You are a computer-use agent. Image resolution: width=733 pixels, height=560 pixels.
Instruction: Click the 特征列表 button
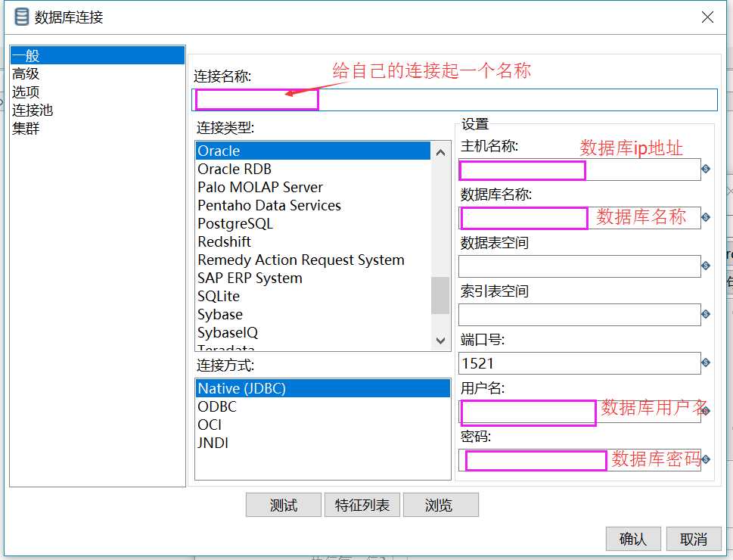362,505
